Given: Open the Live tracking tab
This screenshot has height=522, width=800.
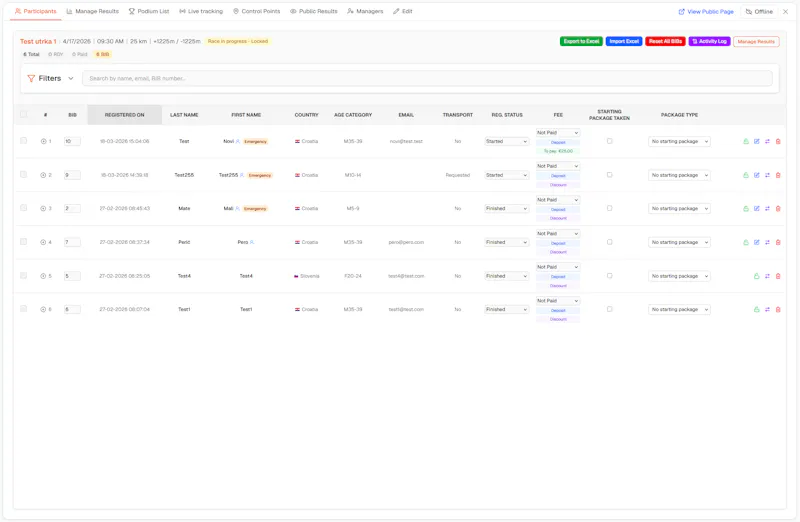Looking at the screenshot, I should (x=201, y=11).
